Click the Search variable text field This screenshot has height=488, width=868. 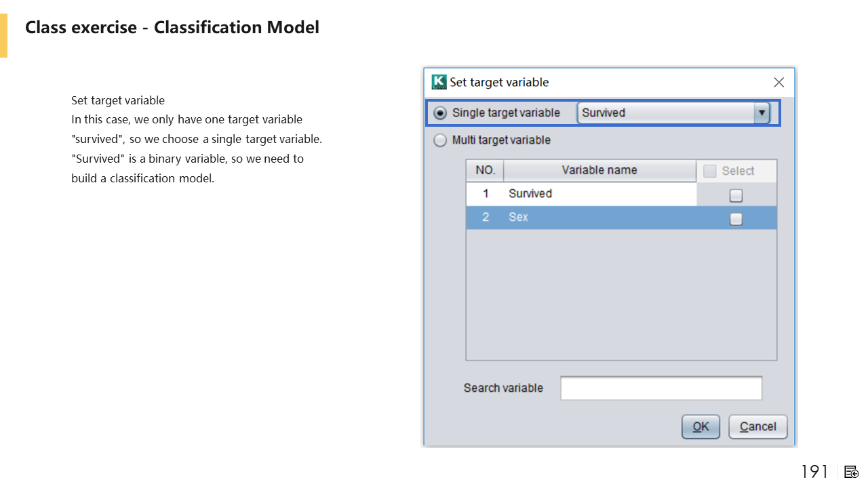[661, 388]
